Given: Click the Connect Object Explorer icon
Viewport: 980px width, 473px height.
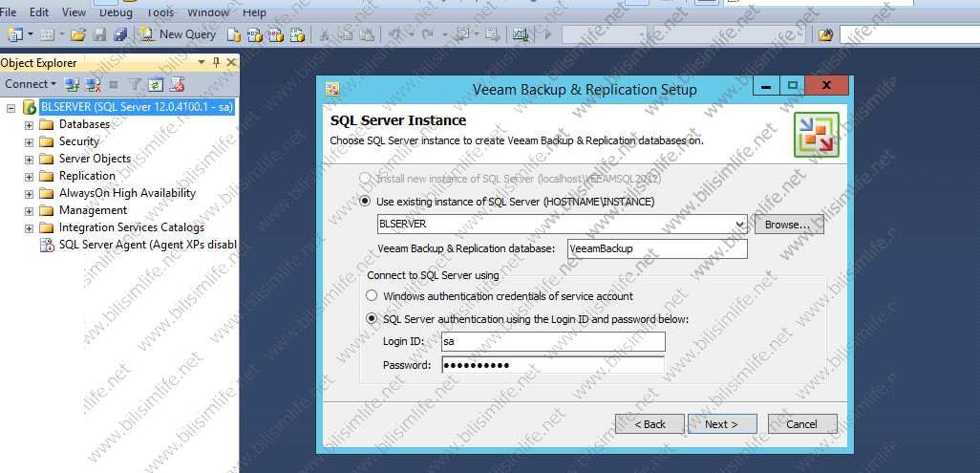Looking at the screenshot, I should click(x=72, y=84).
